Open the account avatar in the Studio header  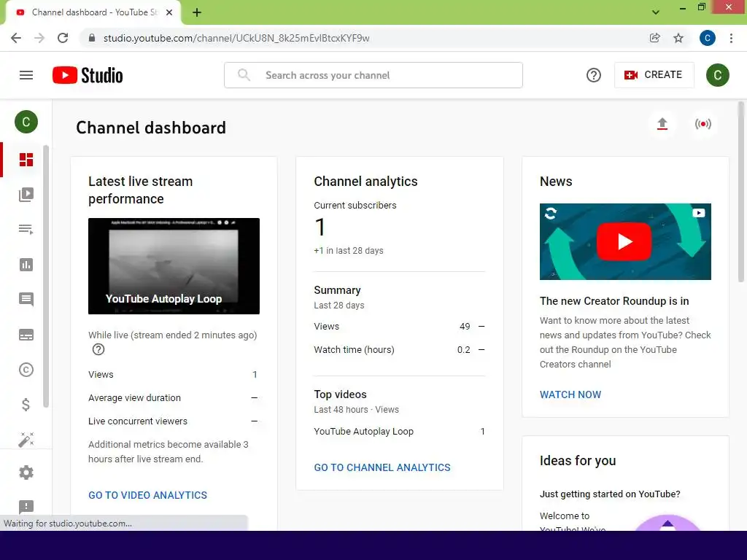coord(718,75)
